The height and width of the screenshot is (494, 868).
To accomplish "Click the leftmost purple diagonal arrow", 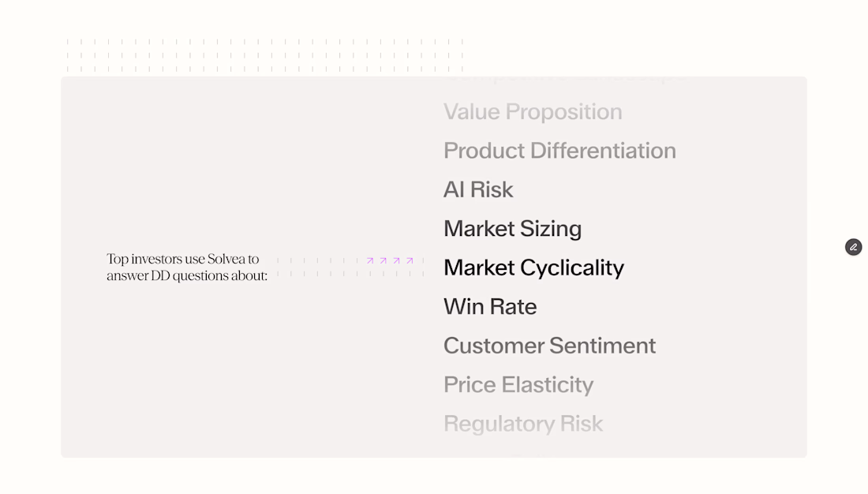I will [x=370, y=260].
